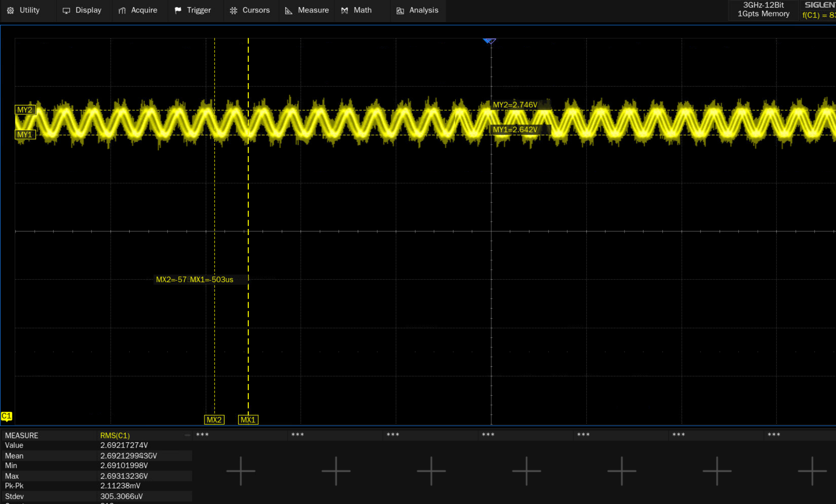The image size is (836, 504).
Task: Add measurement in eighth slot plus
Action: pos(812,471)
